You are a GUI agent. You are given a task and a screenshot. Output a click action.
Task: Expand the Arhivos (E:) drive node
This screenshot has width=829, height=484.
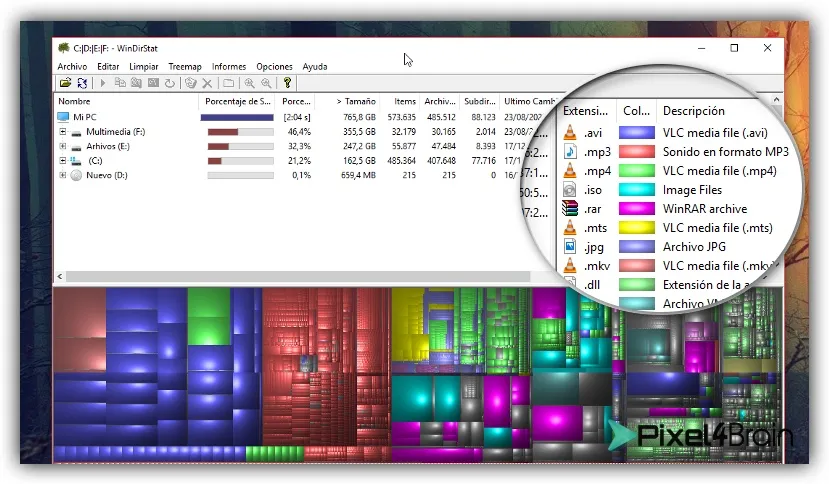click(x=63, y=146)
